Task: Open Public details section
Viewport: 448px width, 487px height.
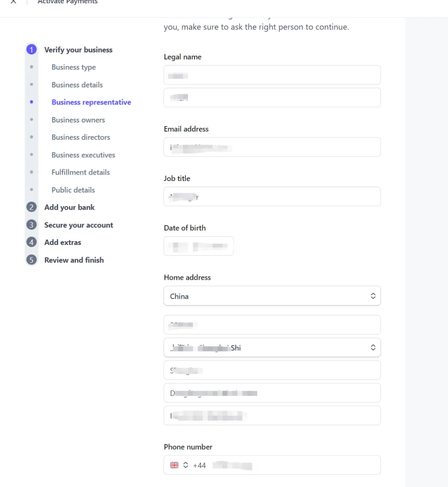Action: coord(73,190)
